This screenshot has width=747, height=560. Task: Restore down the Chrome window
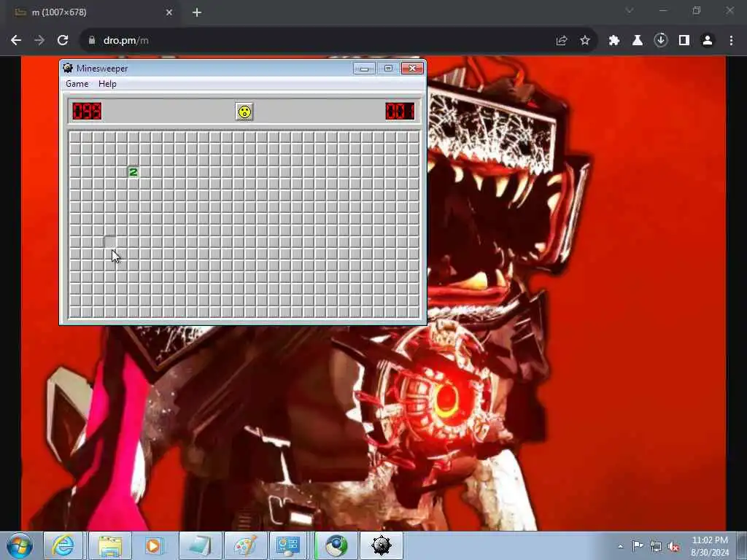coord(697,10)
